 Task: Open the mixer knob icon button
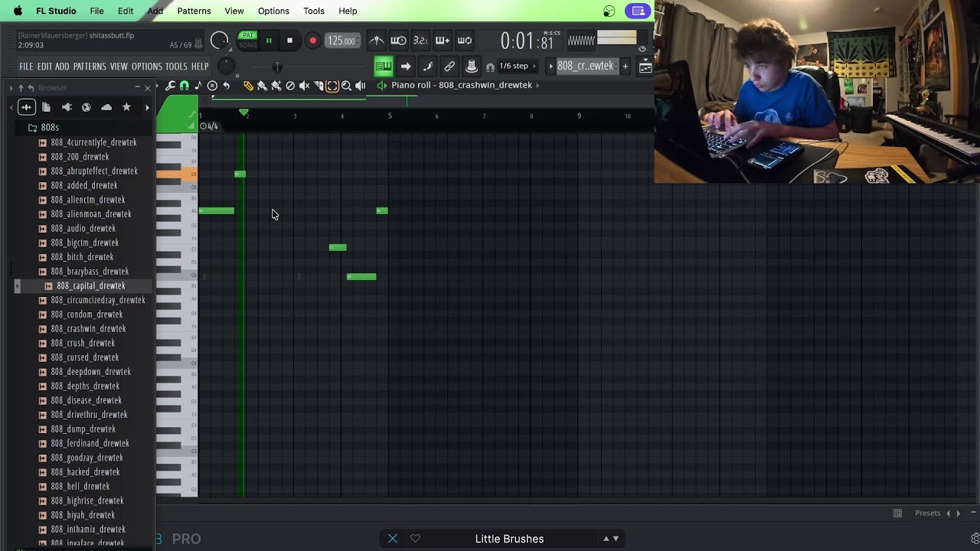coord(472,67)
